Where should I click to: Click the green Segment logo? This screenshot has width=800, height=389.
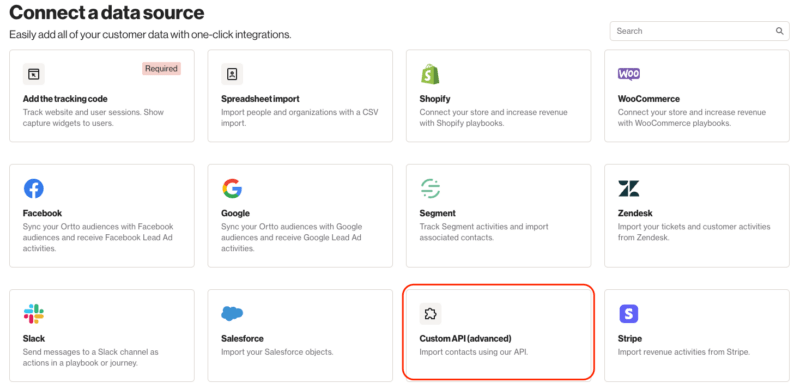coord(430,188)
